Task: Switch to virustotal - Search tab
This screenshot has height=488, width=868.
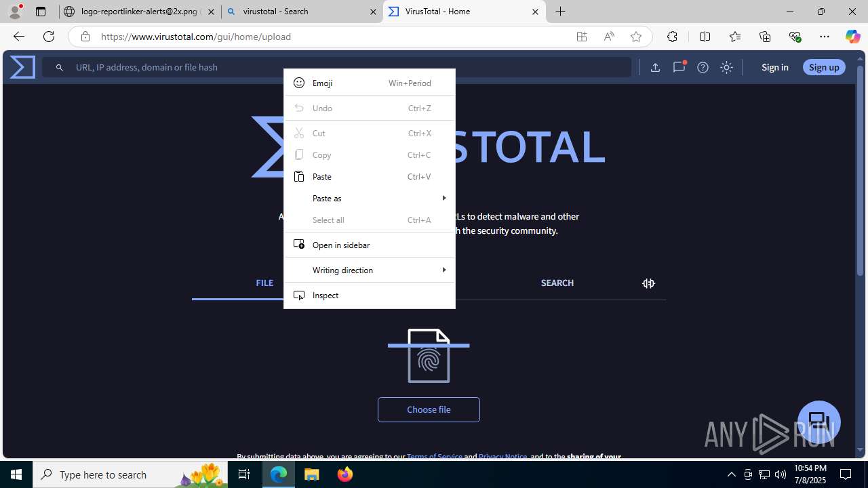Action: point(302,12)
